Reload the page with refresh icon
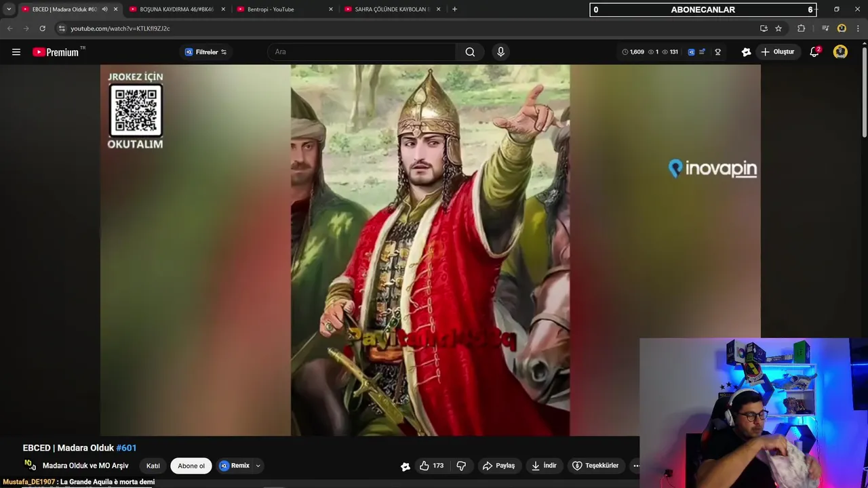The width and height of the screenshot is (868, 488). coord(42,28)
